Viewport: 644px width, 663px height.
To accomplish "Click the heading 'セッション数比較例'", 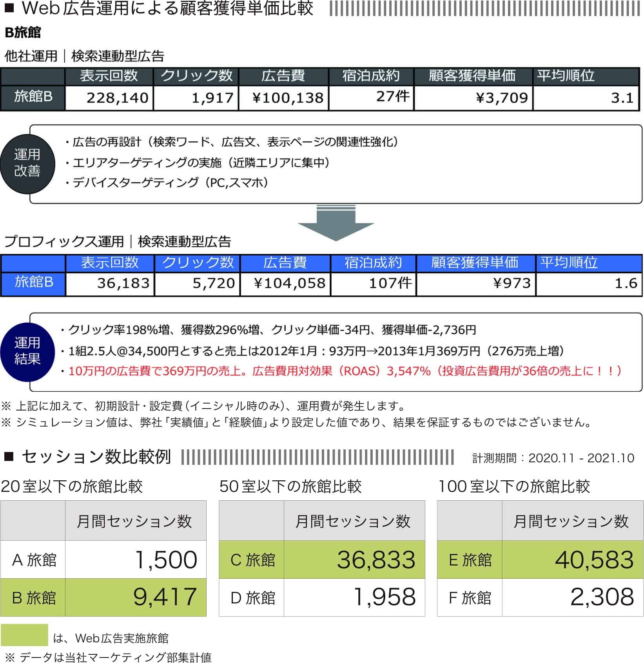I will click(x=96, y=456).
